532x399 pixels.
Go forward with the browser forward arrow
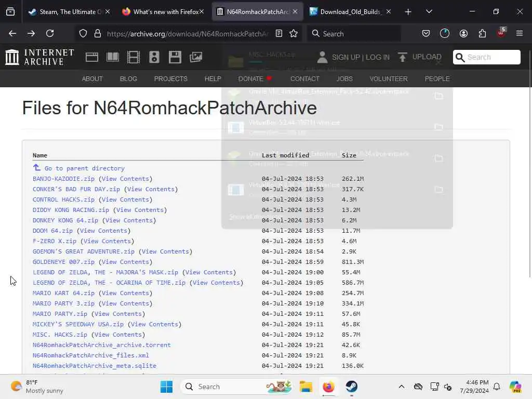tap(31, 34)
